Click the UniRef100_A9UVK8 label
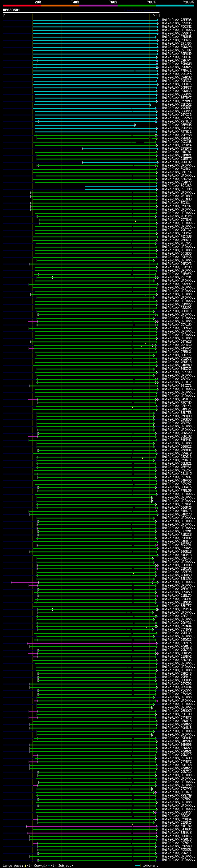The image size is (197, 868). pos(177,257)
